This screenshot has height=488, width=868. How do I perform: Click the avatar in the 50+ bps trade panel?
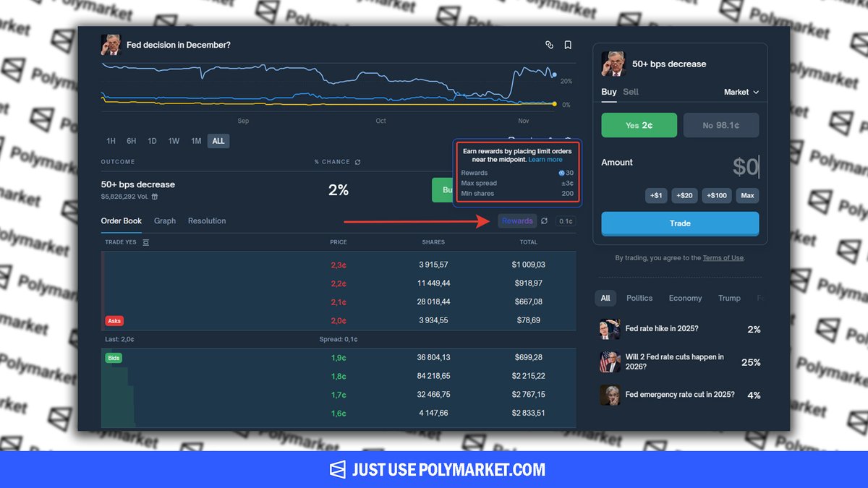[613, 64]
